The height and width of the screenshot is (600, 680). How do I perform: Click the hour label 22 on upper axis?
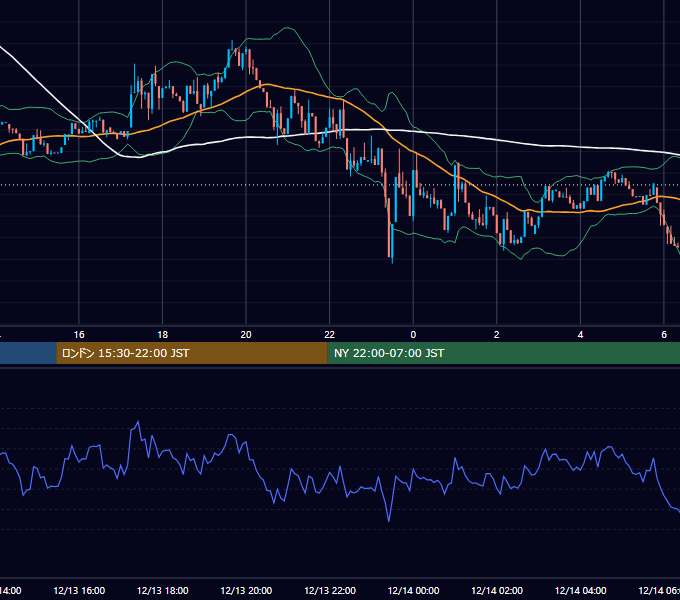click(330, 335)
